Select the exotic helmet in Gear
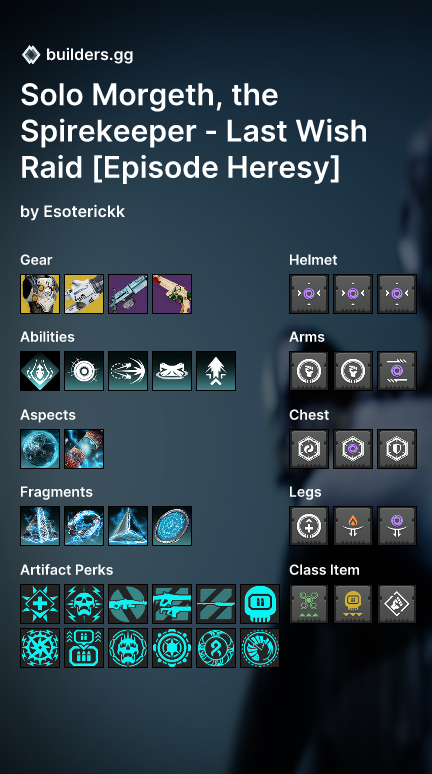Screen dimensions: 432x774 coord(40,294)
